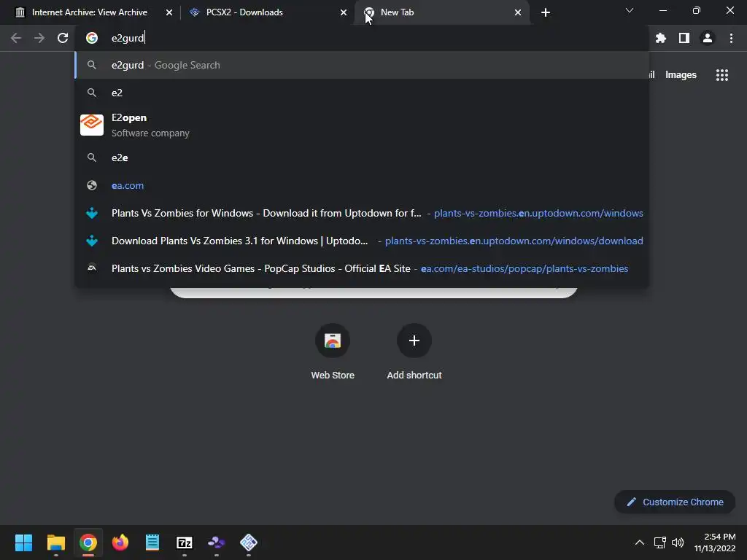Select the 'e2e' search suggestion

coord(362,157)
